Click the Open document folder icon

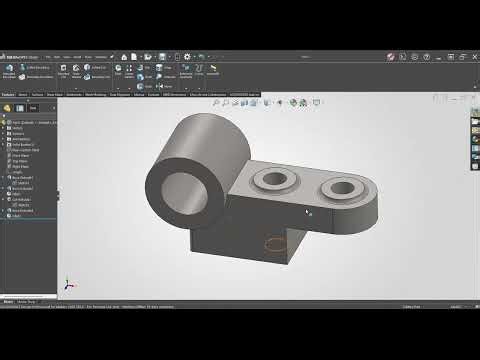click(x=148, y=57)
